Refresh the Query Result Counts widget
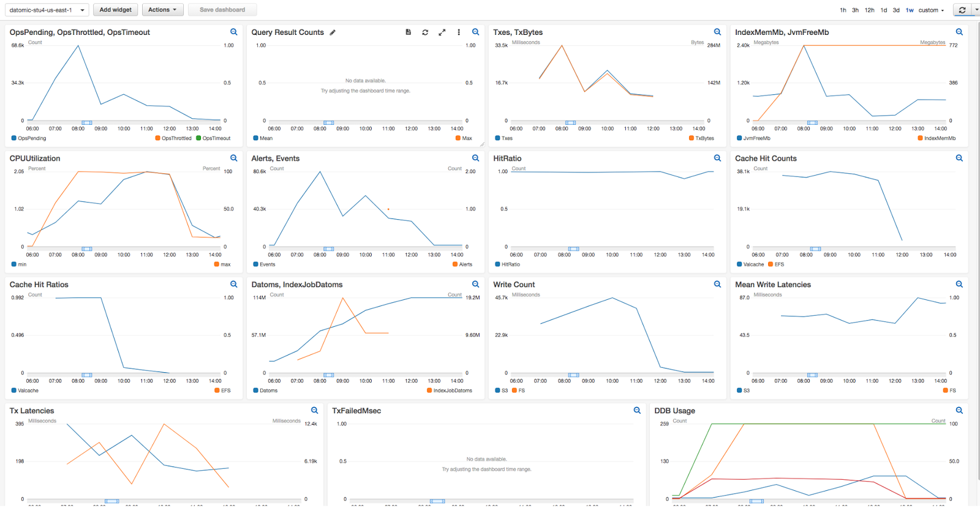The height and width of the screenshot is (508, 980). point(425,32)
